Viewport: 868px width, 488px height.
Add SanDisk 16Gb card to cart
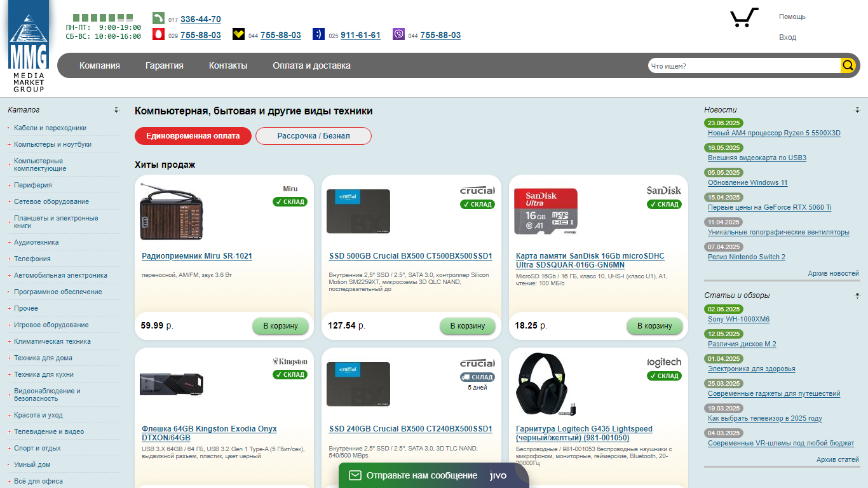pyautogui.click(x=654, y=326)
